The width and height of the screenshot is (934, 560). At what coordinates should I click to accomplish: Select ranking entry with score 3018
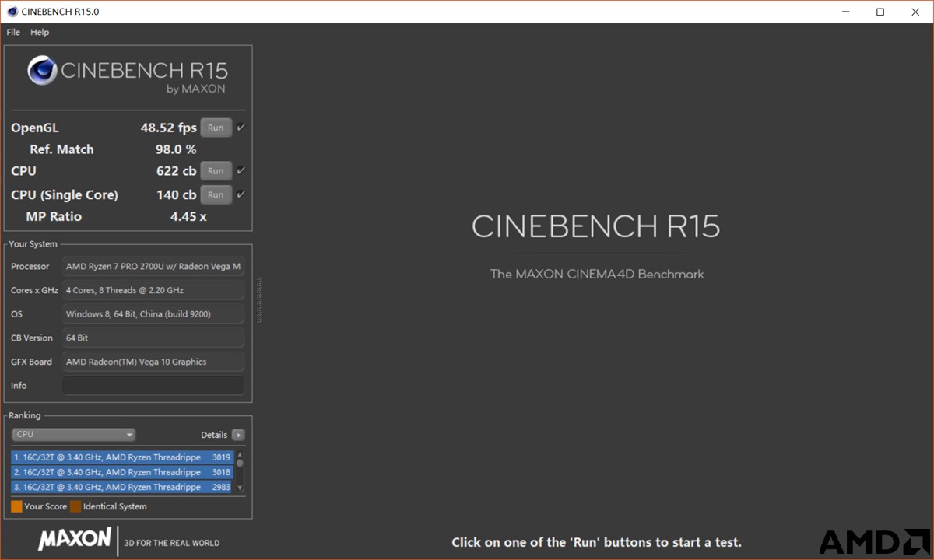(x=122, y=472)
